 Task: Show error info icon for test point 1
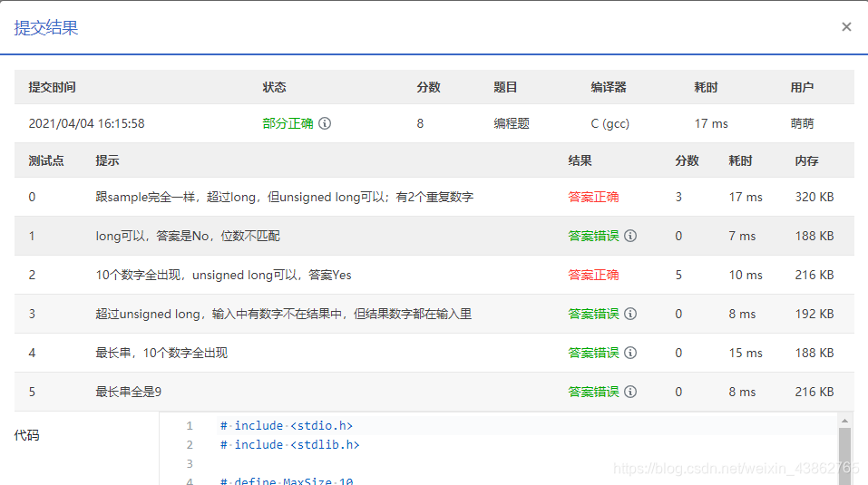coord(630,236)
